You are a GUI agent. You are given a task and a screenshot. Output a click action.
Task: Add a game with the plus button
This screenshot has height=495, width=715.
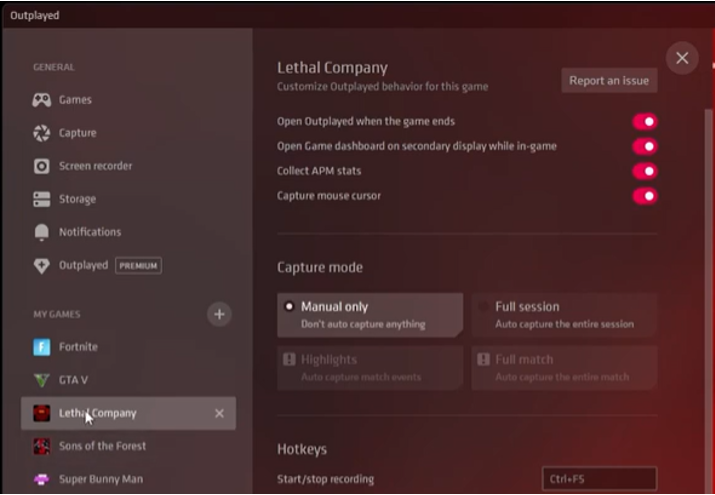coord(219,314)
